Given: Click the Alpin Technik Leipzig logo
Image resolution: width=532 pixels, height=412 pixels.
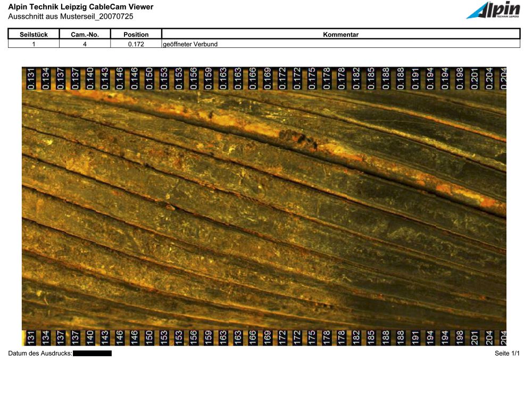Looking at the screenshot, I should [493, 10].
